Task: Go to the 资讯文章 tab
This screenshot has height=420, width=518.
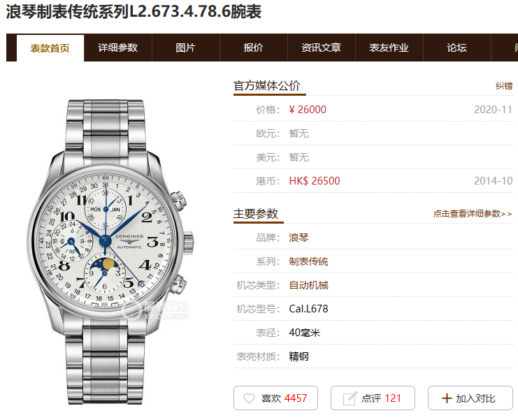Action: (321, 48)
